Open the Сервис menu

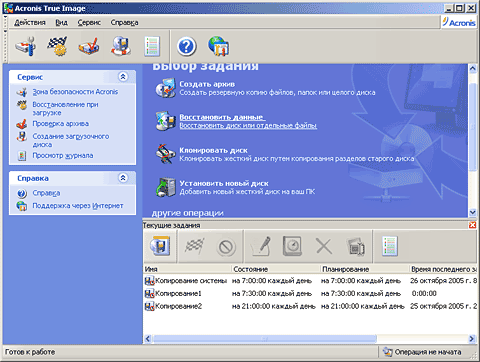(89, 23)
